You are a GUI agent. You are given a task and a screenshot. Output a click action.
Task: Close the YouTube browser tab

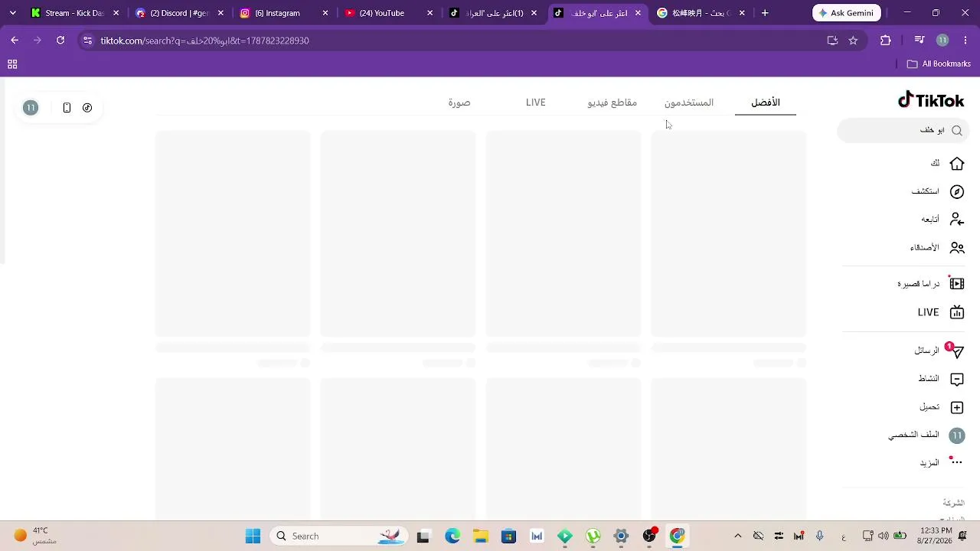[430, 13]
